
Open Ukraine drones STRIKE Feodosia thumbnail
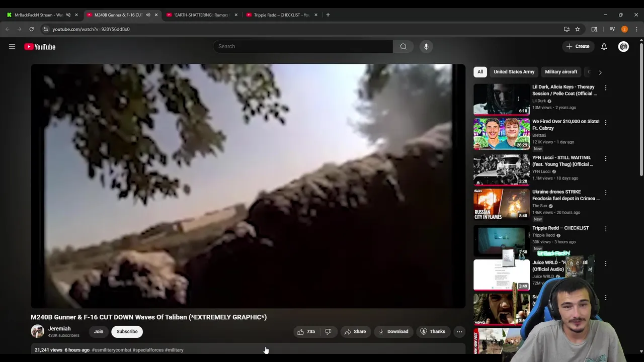tap(502, 204)
